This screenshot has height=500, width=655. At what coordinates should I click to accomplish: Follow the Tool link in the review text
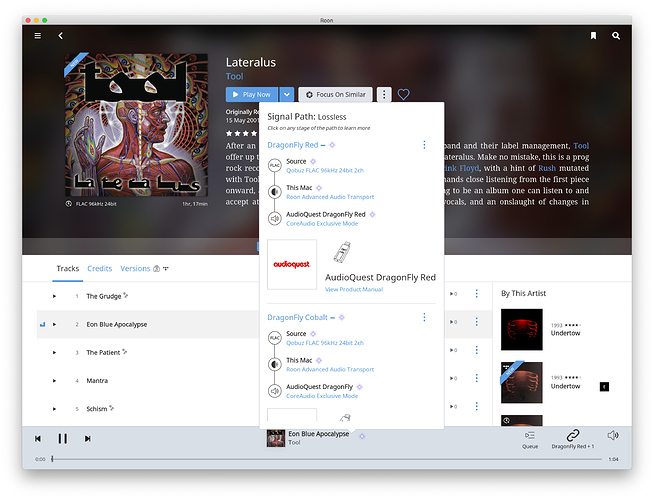(x=581, y=146)
